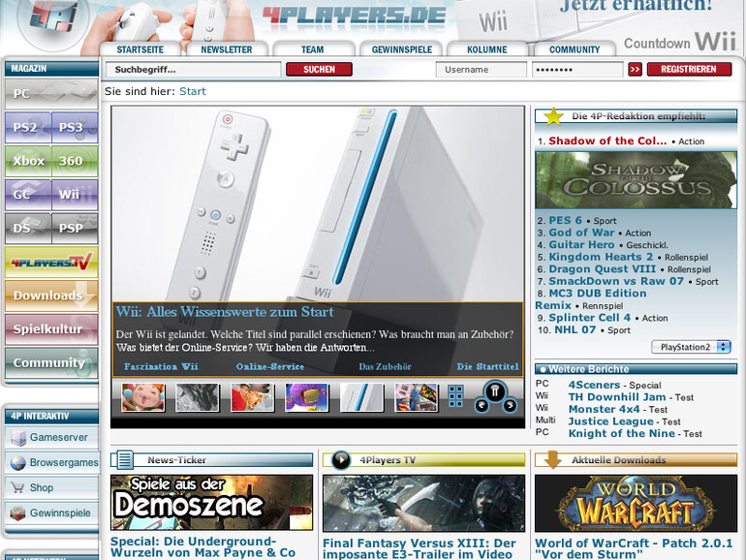
Task: Select the Xbox platform button
Action: click(x=27, y=161)
